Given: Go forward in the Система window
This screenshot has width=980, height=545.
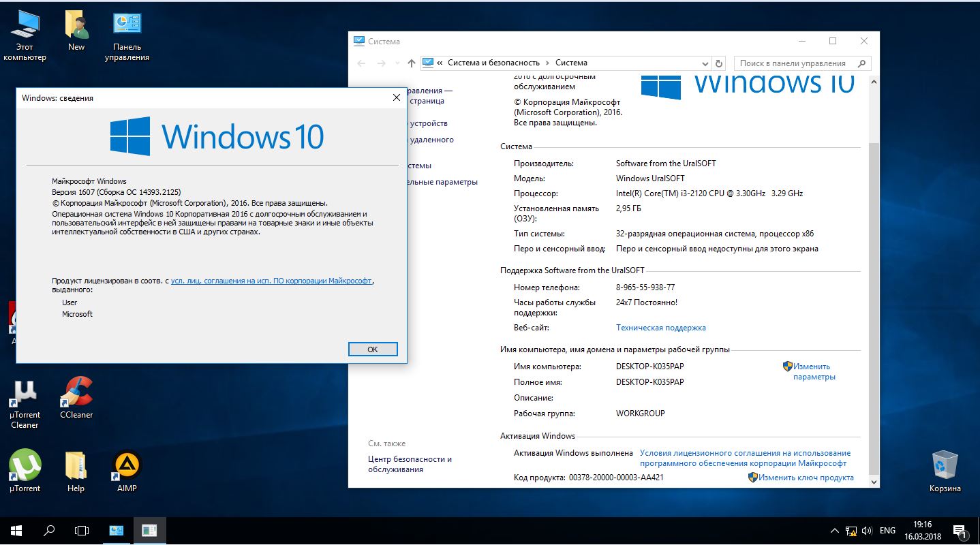Looking at the screenshot, I should (382, 63).
